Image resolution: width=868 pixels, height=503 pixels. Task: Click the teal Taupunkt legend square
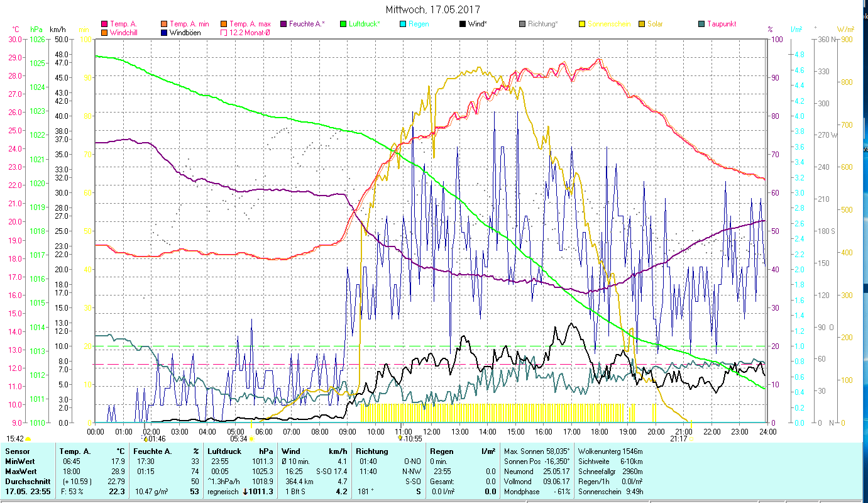pos(701,24)
